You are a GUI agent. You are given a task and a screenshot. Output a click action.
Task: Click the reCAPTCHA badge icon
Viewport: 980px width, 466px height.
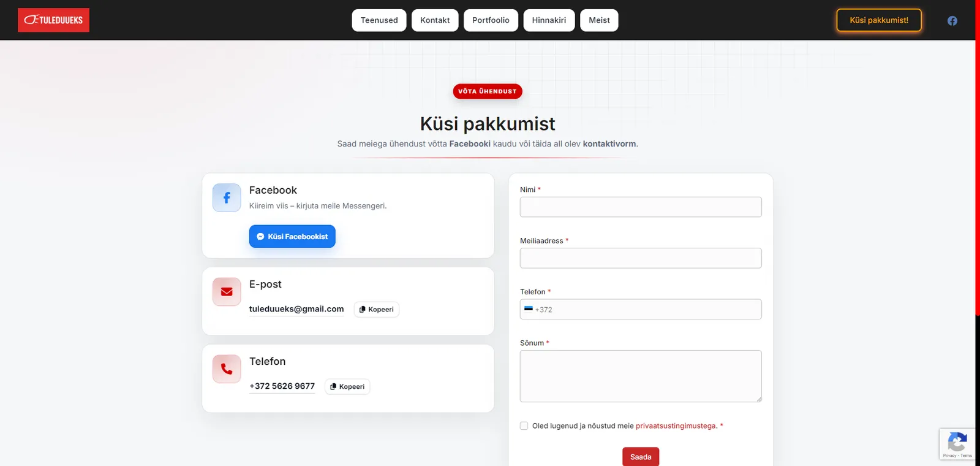[x=957, y=442]
